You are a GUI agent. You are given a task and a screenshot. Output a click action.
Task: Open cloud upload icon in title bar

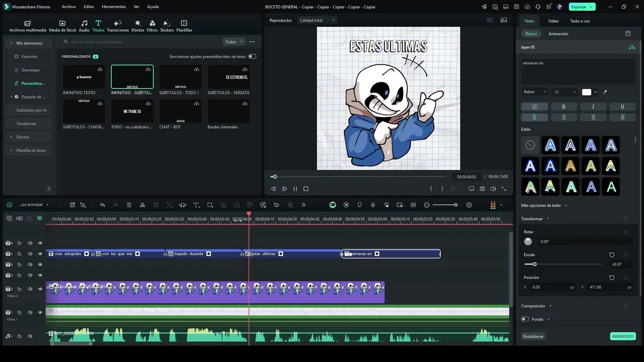coord(527,7)
